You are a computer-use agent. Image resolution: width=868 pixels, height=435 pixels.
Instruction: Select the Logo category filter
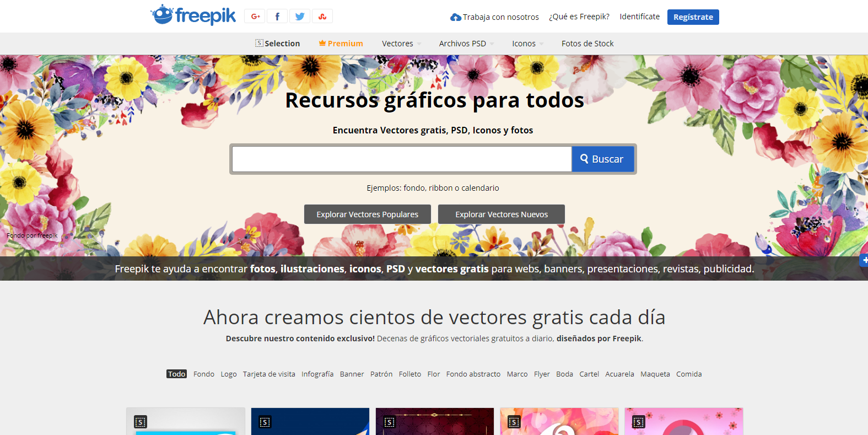(229, 374)
